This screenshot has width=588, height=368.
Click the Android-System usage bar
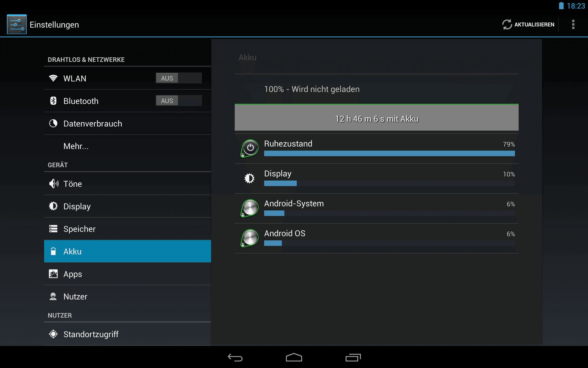(x=389, y=213)
